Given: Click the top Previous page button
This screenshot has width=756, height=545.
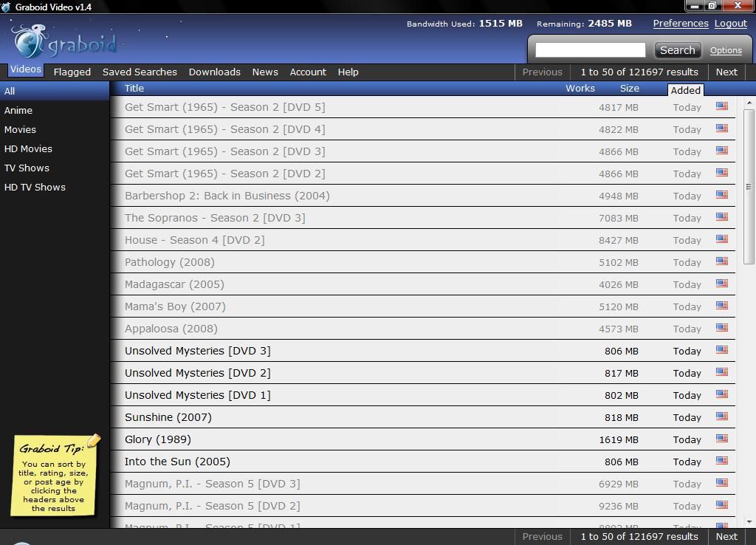Looking at the screenshot, I should point(543,72).
